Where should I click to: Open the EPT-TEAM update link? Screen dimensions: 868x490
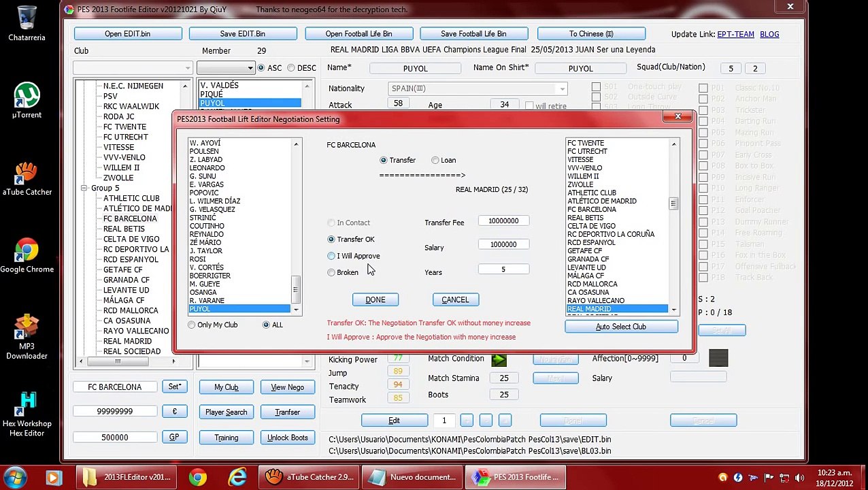click(x=735, y=34)
